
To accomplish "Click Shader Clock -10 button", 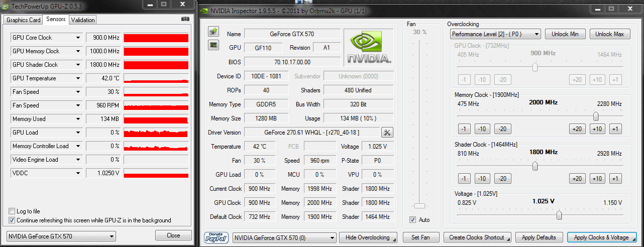I will click(483, 179).
